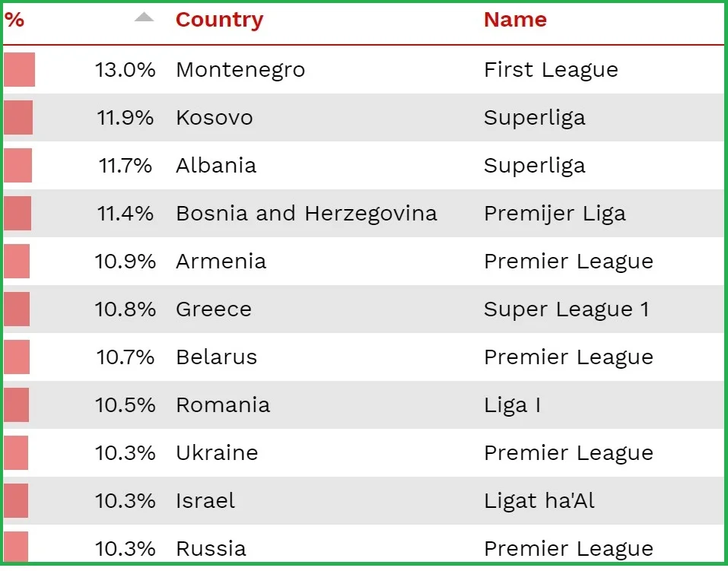Select Armenia in the country column
The height and width of the screenshot is (571, 728).
[x=221, y=262]
